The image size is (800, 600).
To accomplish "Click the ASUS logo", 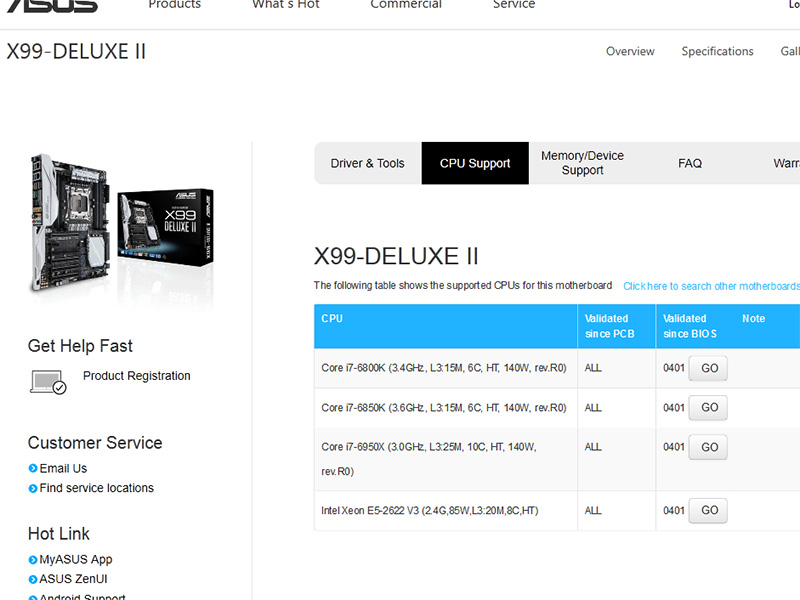I will [52, 5].
